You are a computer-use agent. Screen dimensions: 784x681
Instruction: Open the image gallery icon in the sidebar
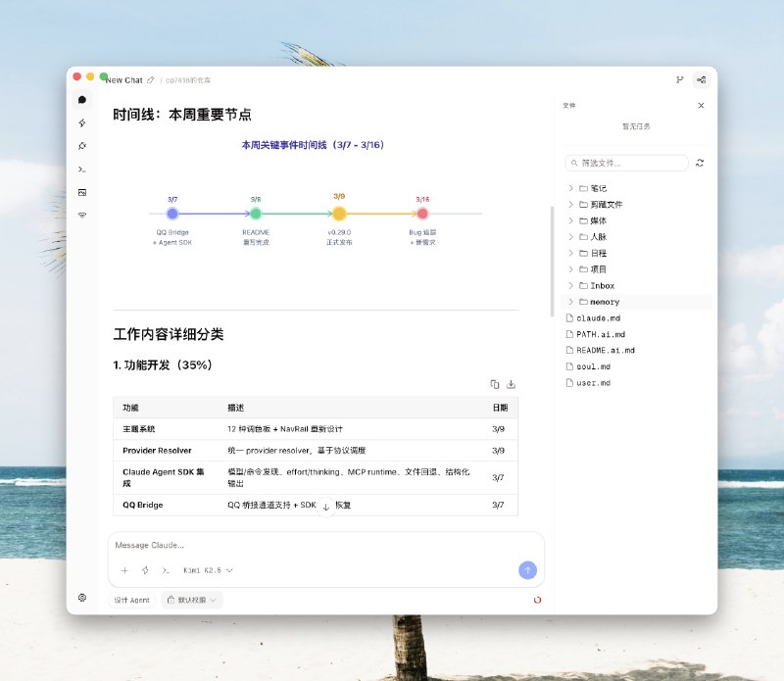(x=82, y=192)
